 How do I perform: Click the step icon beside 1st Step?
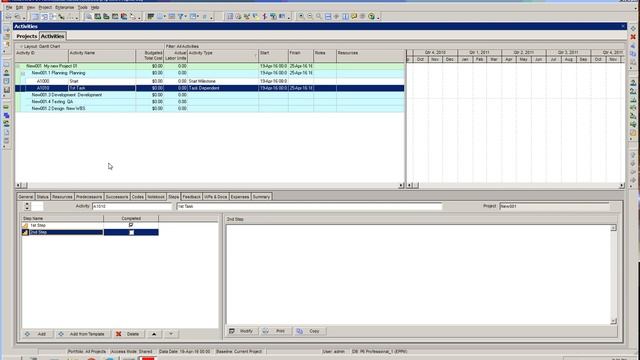(x=25, y=225)
